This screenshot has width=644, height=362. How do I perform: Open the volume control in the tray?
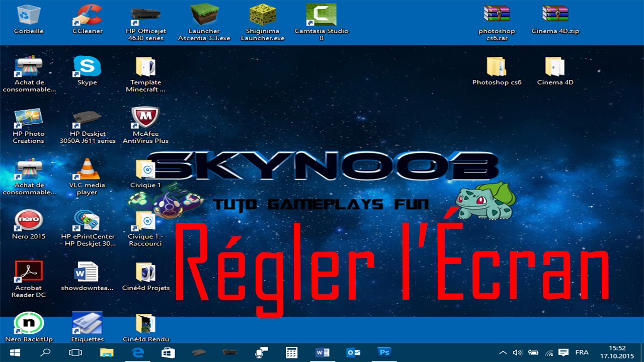(518, 352)
